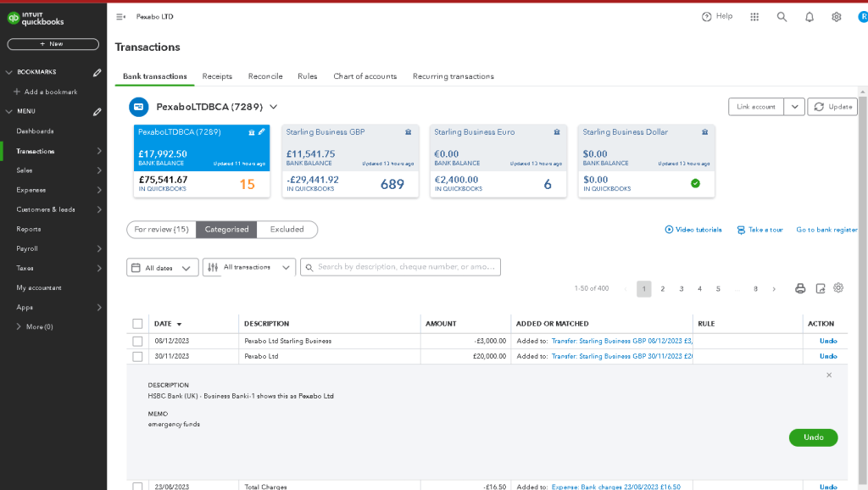
Task: Click Take a tour link
Action: pos(759,230)
